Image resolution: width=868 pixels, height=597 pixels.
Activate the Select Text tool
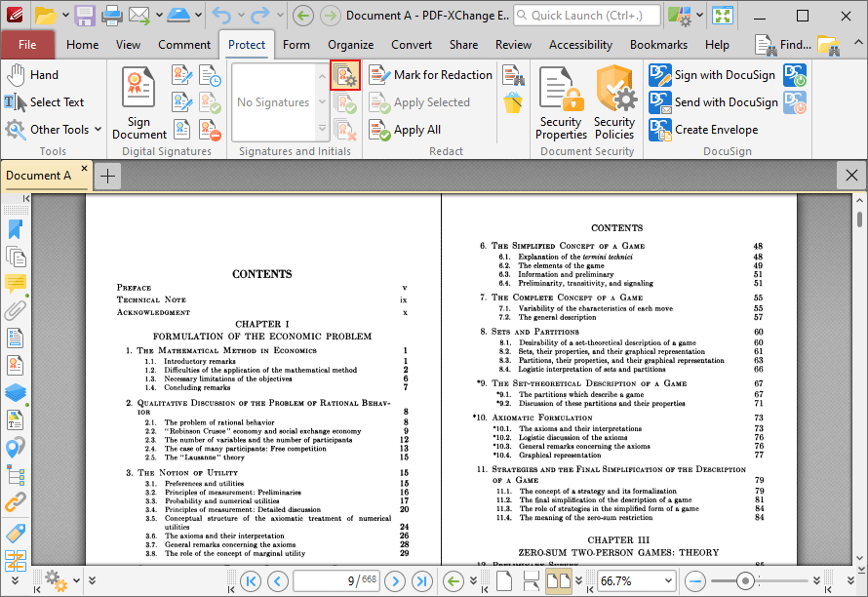[43, 101]
